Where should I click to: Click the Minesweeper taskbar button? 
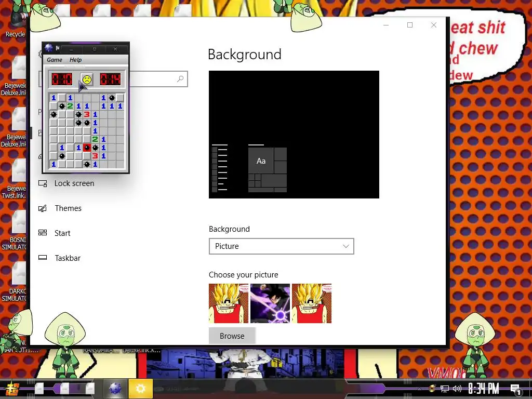(x=115, y=389)
